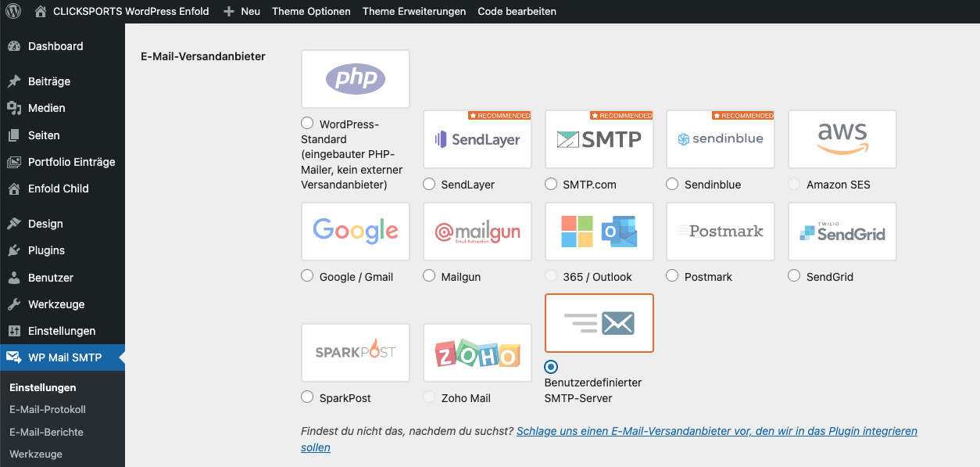The height and width of the screenshot is (467, 980).
Task: Select the SendLayer radio button
Action: (429, 184)
